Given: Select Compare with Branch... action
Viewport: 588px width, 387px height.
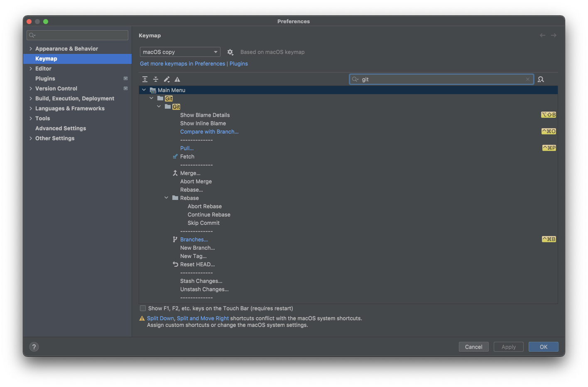Looking at the screenshot, I should pyautogui.click(x=209, y=131).
